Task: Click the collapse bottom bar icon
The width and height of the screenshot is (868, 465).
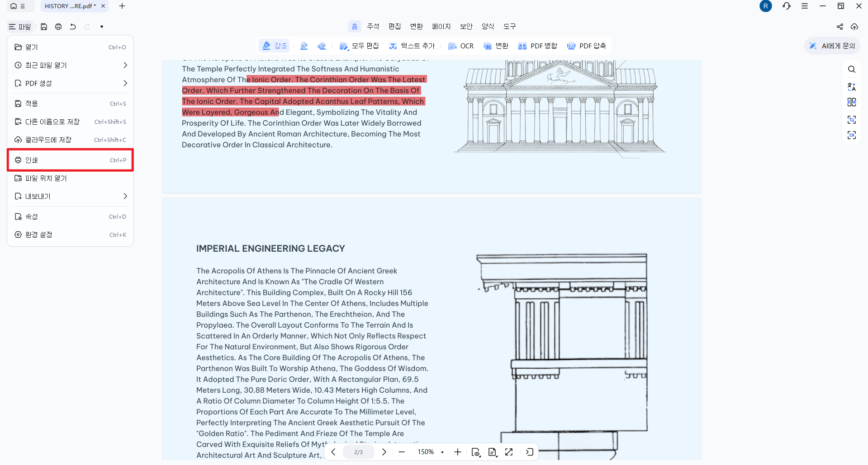Action: click(530, 452)
